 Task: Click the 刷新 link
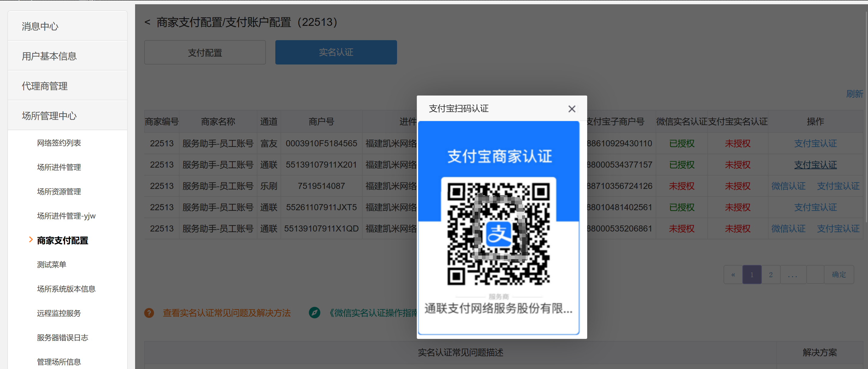coord(855,94)
